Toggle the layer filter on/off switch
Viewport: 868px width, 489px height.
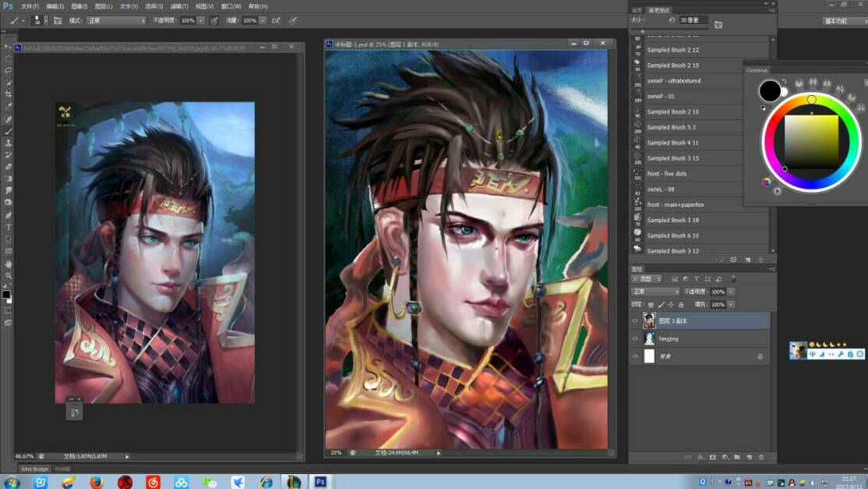pos(733,278)
